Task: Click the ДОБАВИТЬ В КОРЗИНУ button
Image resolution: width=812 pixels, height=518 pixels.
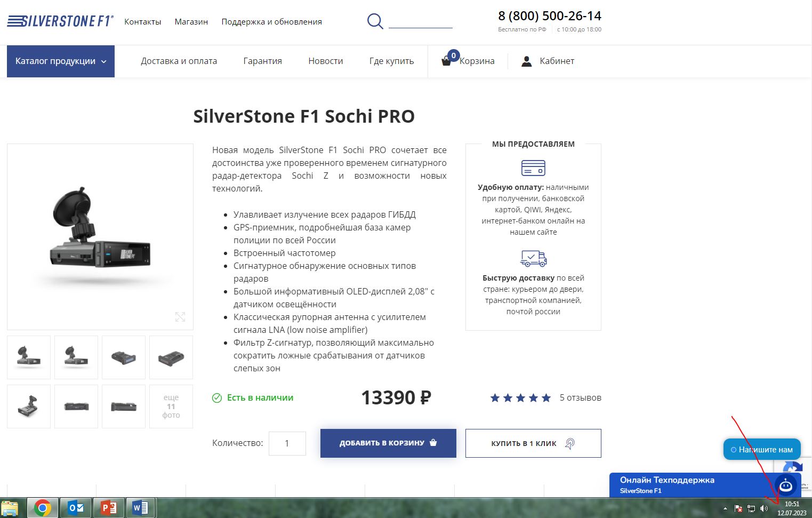Action: pyautogui.click(x=388, y=443)
